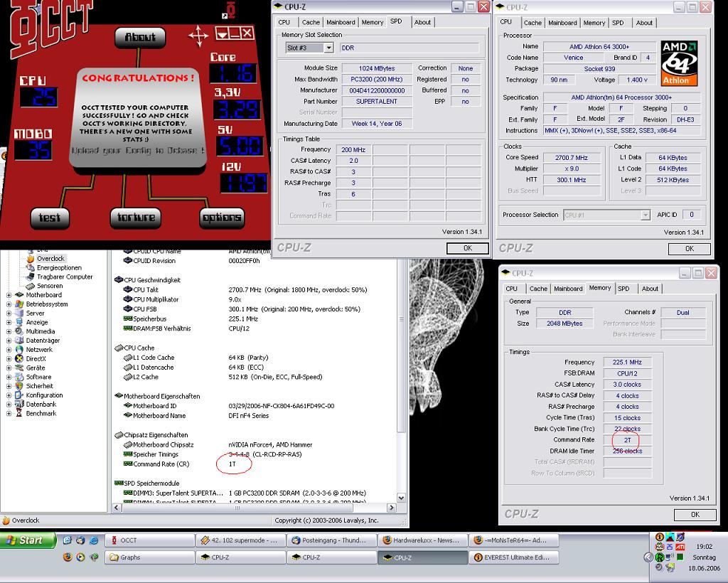Select the Netzwerk globe icon

pos(19,350)
